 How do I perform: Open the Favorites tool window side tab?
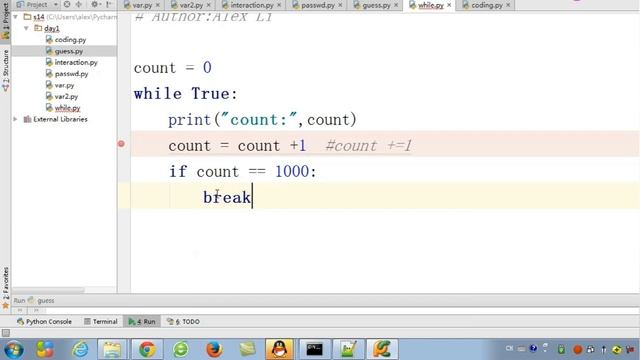coord(5,288)
